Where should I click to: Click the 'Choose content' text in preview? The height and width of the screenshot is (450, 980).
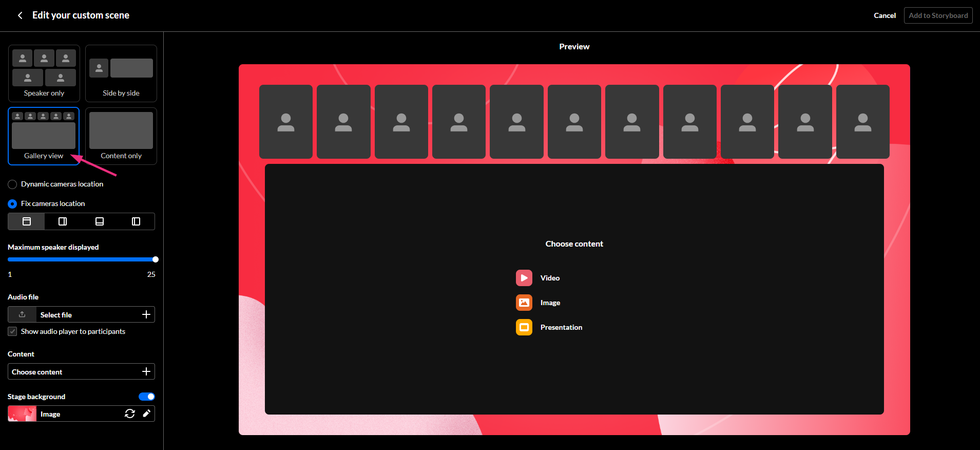(574, 244)
